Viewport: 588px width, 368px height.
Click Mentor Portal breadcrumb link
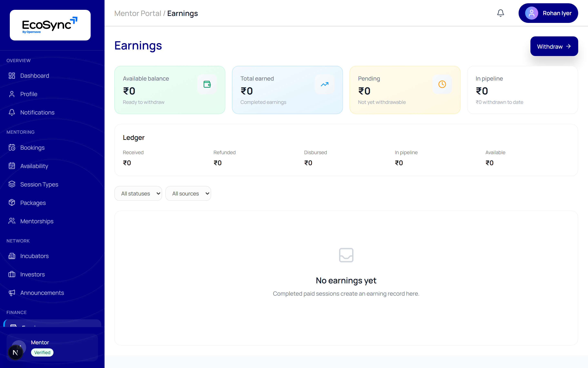(138, 13)
